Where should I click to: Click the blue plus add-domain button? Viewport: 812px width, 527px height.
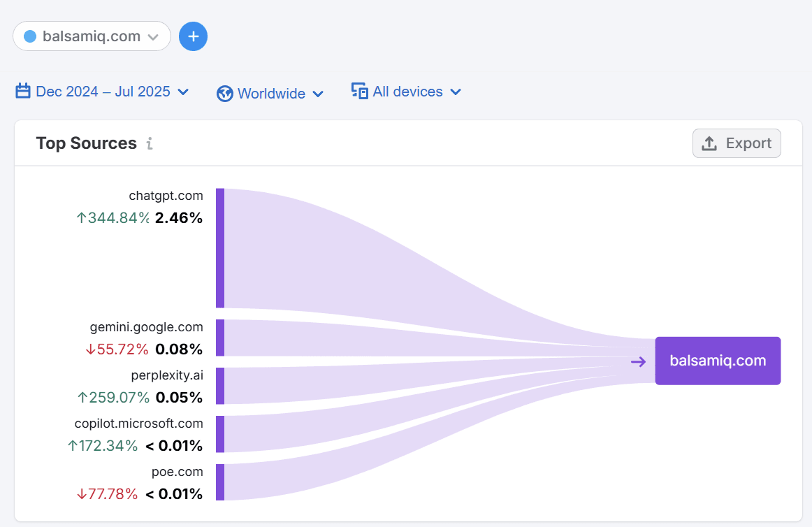[193, 36]
